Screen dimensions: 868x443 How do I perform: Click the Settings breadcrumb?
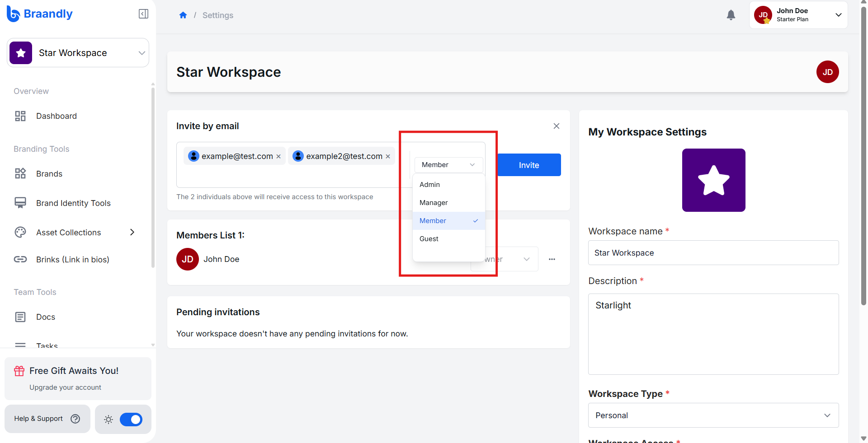218,15
